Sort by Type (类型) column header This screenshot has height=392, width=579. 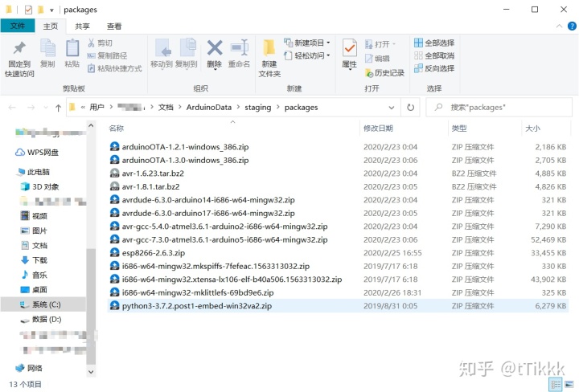459,129
